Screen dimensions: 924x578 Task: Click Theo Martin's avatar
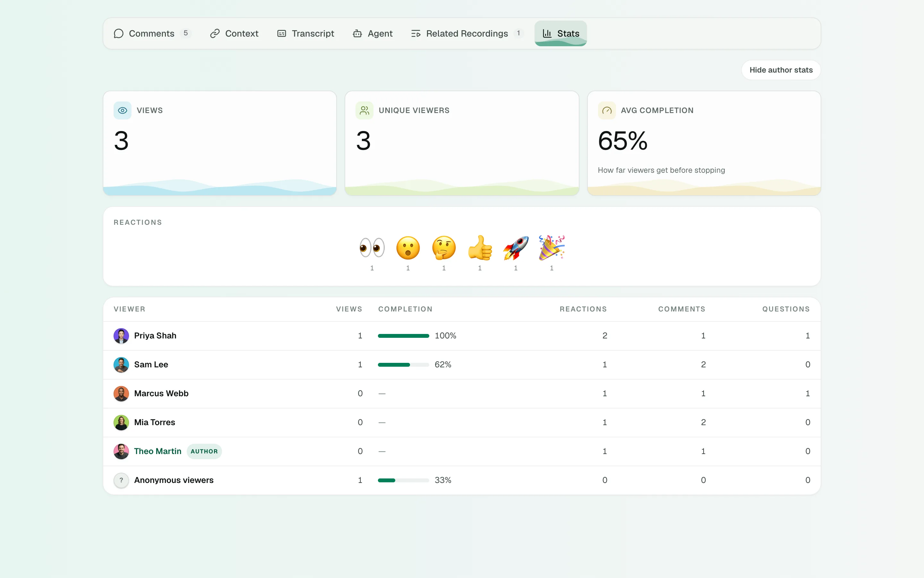click(121, 451)
